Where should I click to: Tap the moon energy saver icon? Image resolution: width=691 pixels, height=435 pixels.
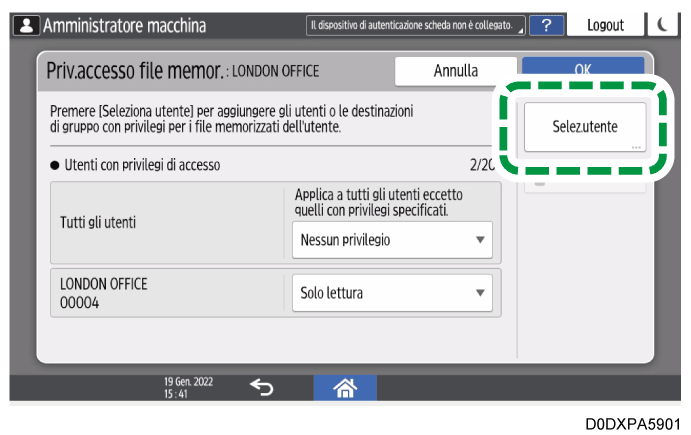click(662, 25)
